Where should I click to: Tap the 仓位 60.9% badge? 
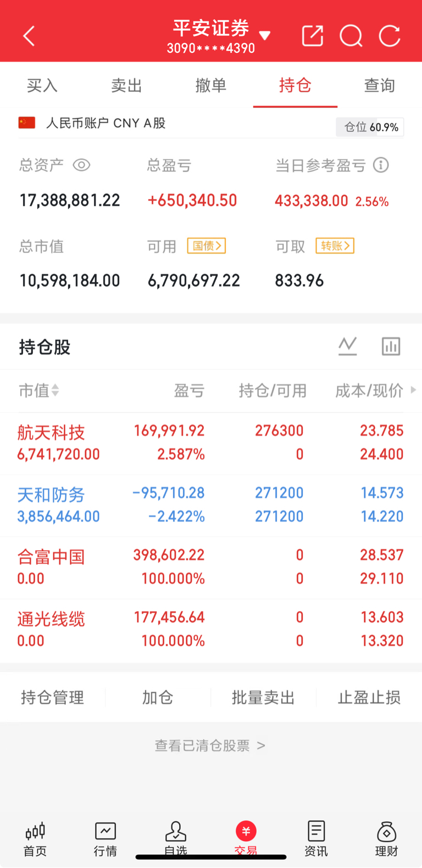(370, 127)
